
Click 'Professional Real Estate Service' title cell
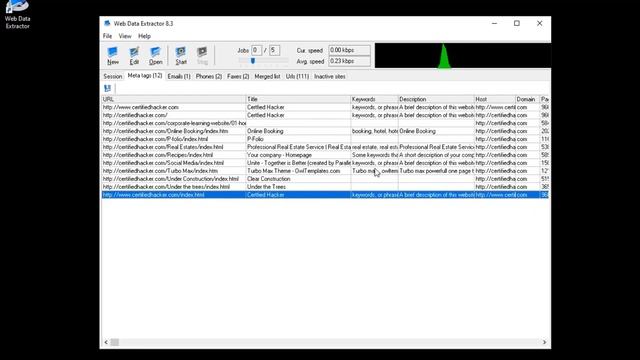[298, 147]
